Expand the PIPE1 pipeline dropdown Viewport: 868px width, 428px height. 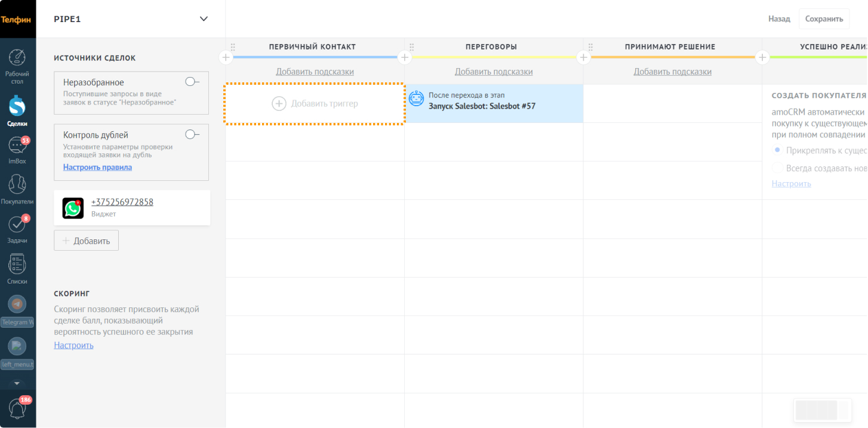coord(204,19)
